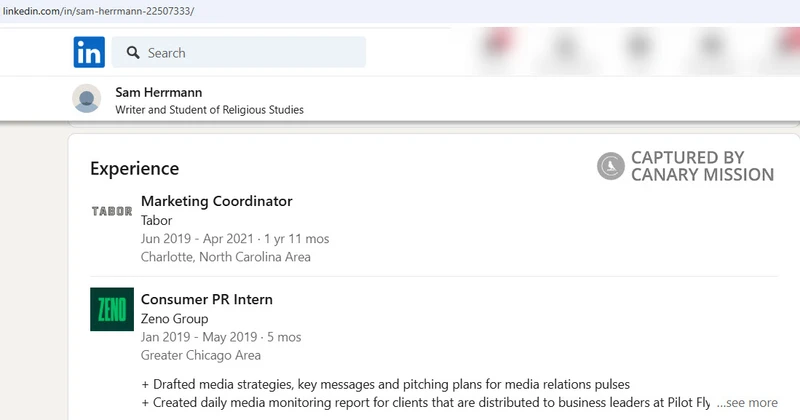This screenshot has width=800, height=420.
Task: Select the 'Created daily media monitoring' line
Action: point(426,403)
